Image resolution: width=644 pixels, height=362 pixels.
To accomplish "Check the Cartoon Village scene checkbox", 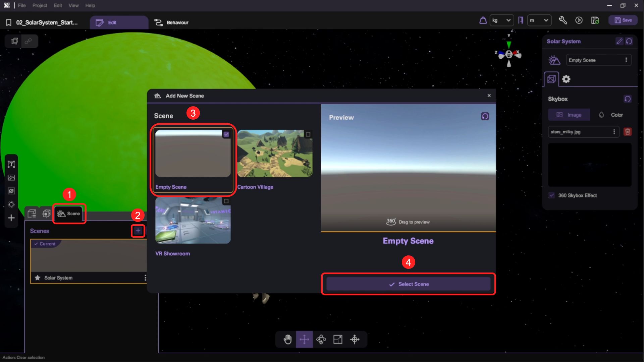I will (308, 134).
